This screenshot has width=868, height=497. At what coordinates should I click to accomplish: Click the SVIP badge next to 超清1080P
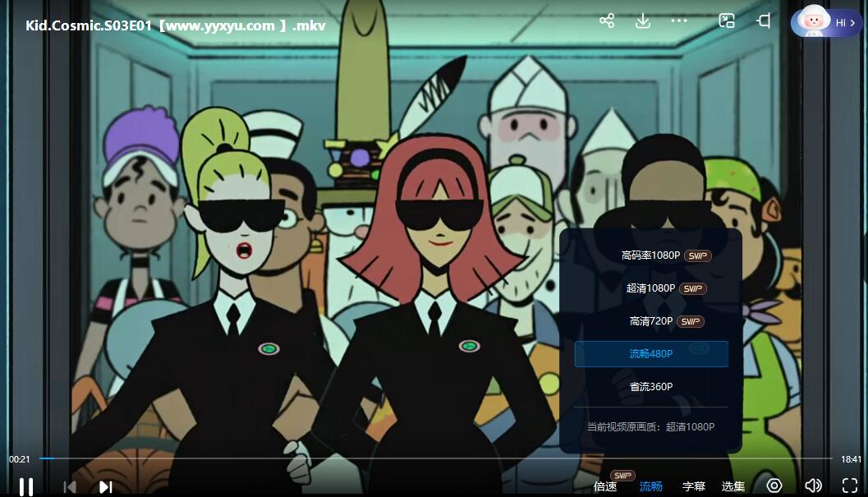click(x=693, y=288)
